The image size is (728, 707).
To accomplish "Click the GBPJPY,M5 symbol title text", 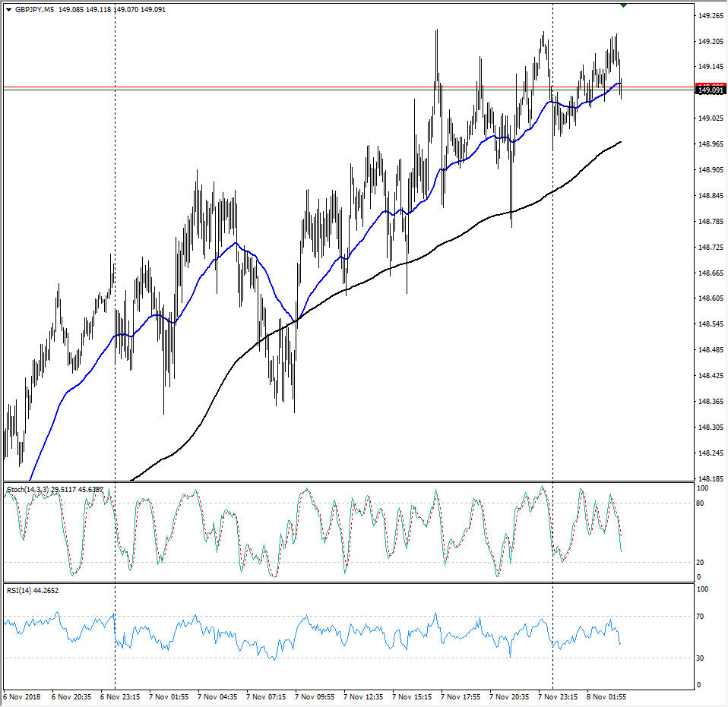I will 35,10.
